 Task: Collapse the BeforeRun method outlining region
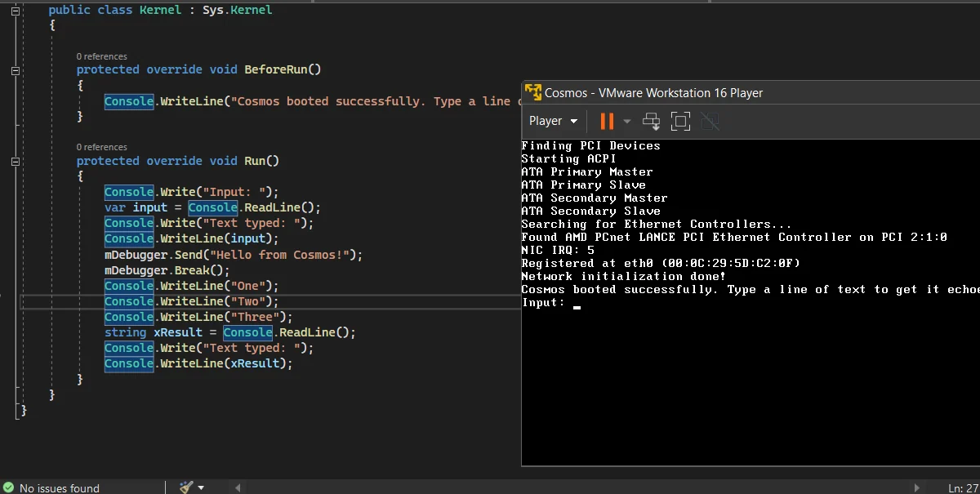(15, 70)
